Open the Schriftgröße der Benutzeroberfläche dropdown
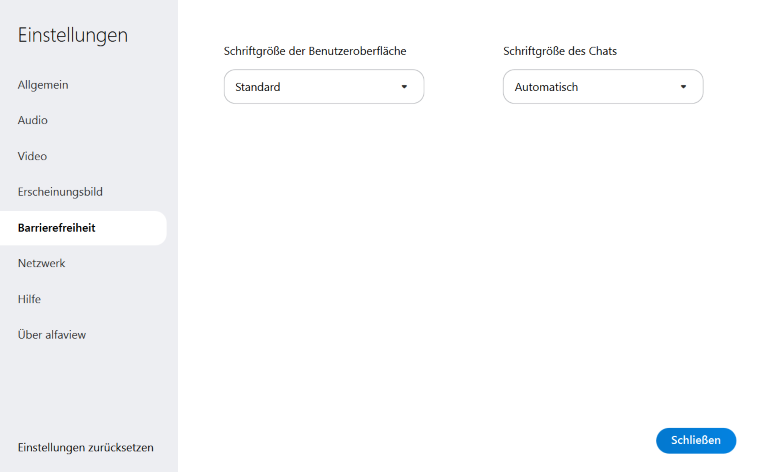Image resolution: width=780 pixels, height=472 pixels. click(323, 87)
